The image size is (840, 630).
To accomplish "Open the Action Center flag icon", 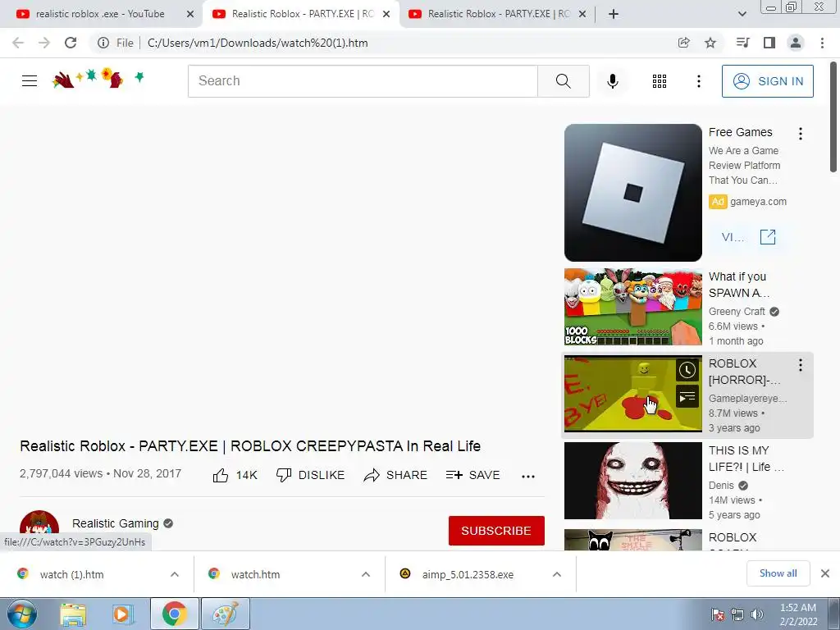I will coord(718,614).
